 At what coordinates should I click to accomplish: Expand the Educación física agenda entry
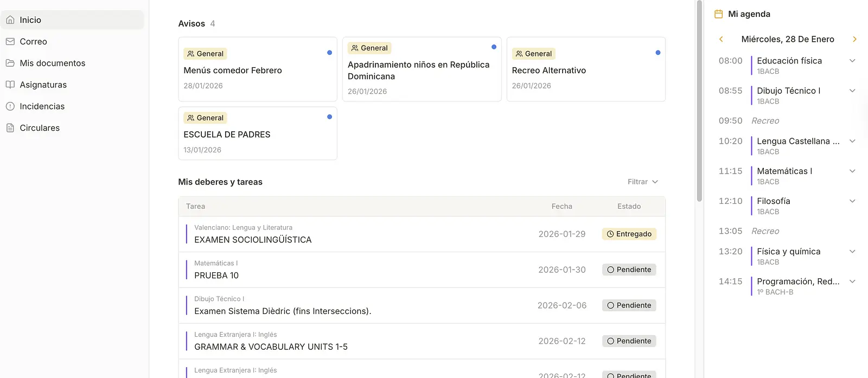pos(852,61)
